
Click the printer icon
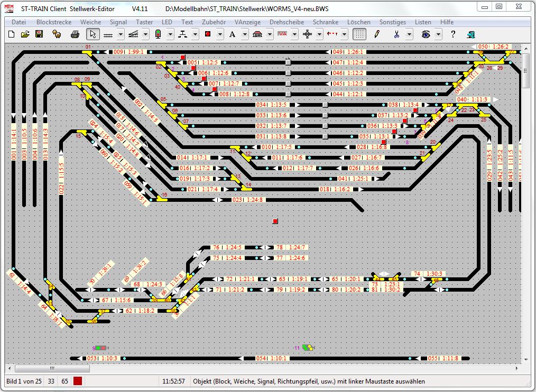click(75, 34)
